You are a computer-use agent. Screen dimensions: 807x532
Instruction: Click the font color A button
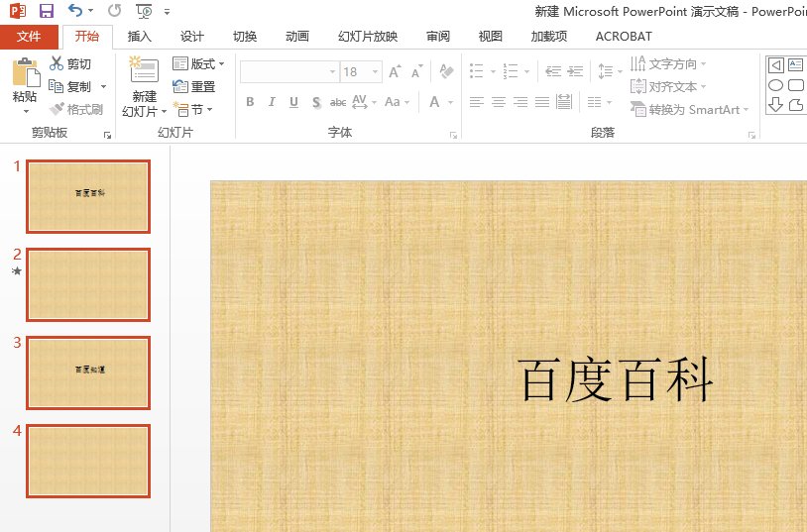[x=434, y=102]
